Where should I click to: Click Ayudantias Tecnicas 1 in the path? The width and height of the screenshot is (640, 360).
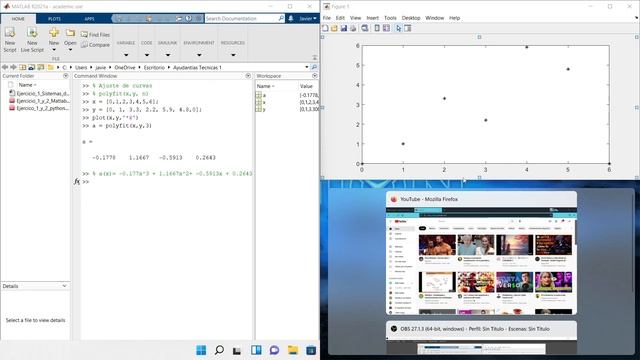pos(197,67)
